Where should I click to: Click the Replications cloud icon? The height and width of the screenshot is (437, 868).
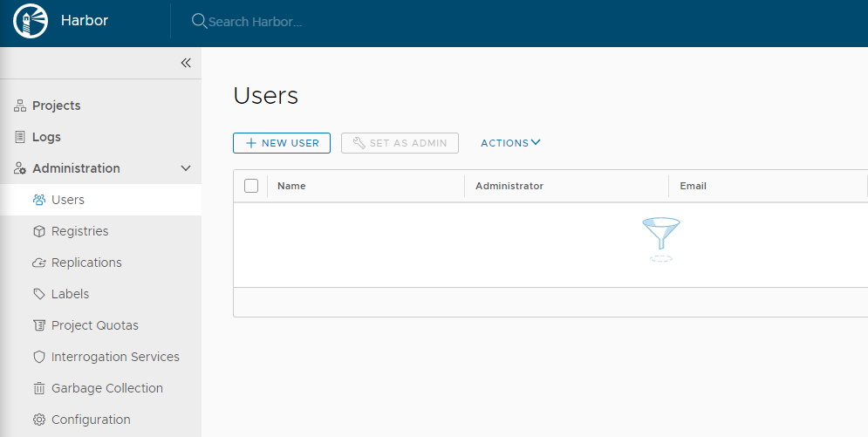(38, 263)
